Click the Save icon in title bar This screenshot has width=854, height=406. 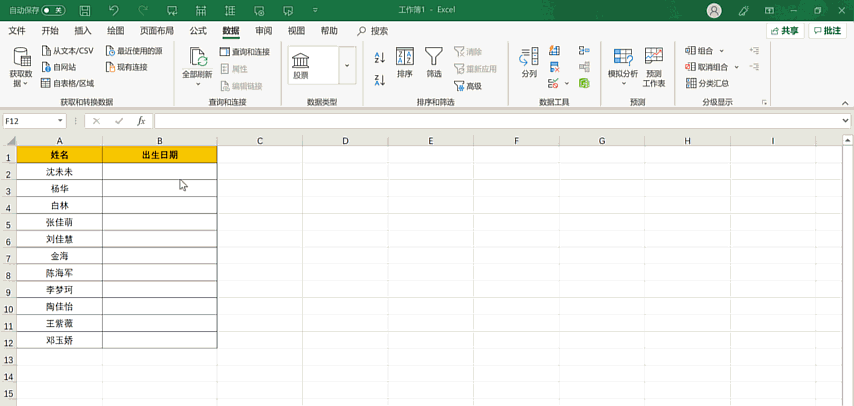84,10
